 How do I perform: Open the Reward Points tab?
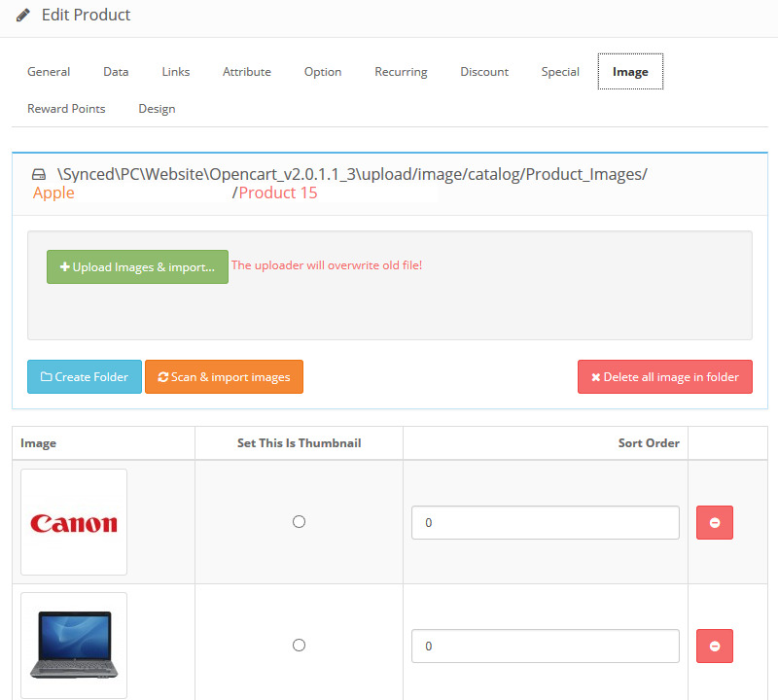tap(66, 109)
